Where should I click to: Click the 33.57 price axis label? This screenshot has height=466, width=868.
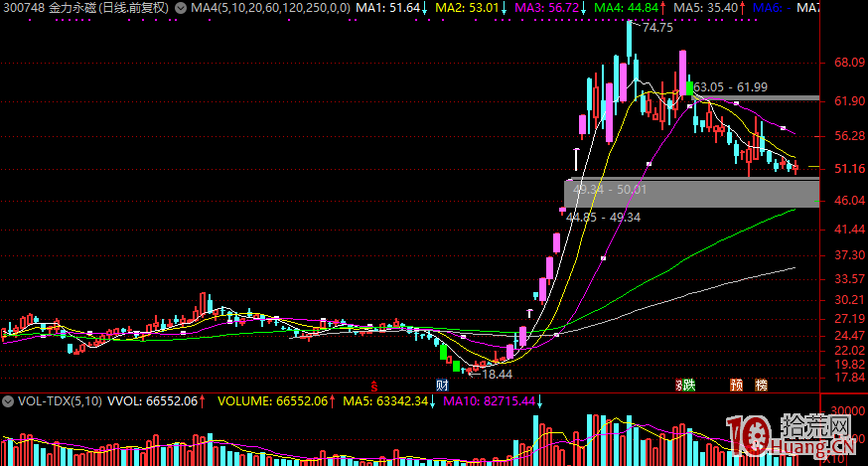(850, 279)
